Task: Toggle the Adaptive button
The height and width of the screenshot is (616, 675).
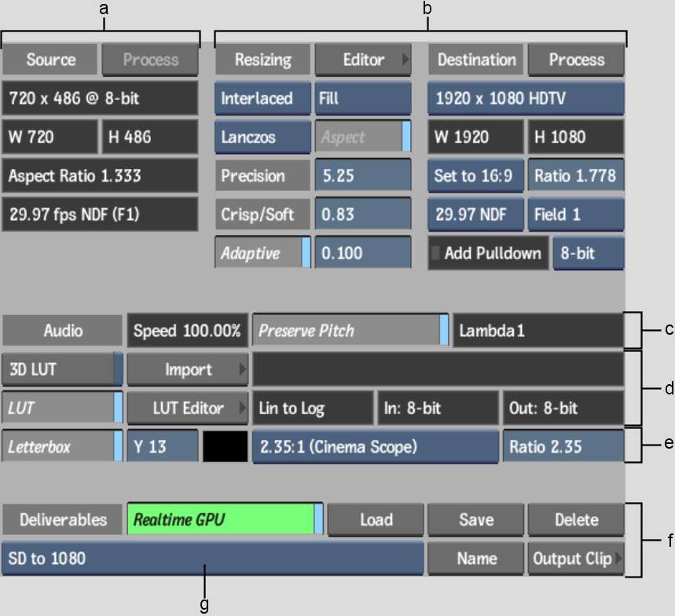Action: (x=262, y=253)
